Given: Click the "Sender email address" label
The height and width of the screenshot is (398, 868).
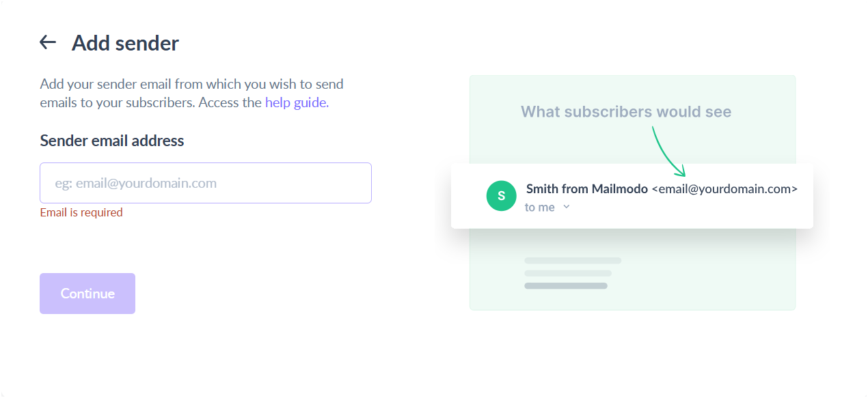Looking at the screenshot, I should click(x=112, y=141).
